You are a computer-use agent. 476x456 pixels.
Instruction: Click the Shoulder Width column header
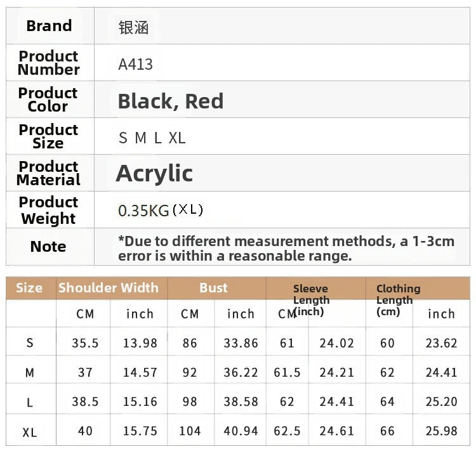coord(109,288)
